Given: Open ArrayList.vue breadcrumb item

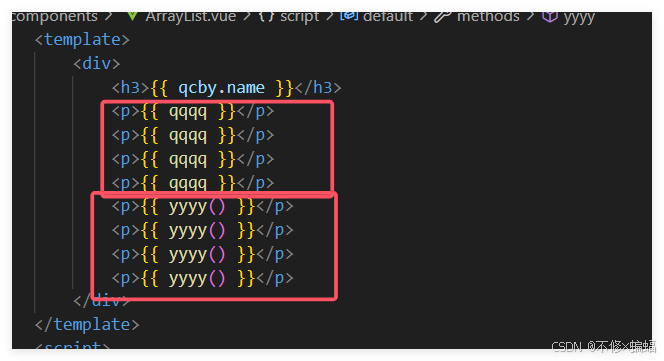Looking at the screenshot, I should click(x=191, y=17).
